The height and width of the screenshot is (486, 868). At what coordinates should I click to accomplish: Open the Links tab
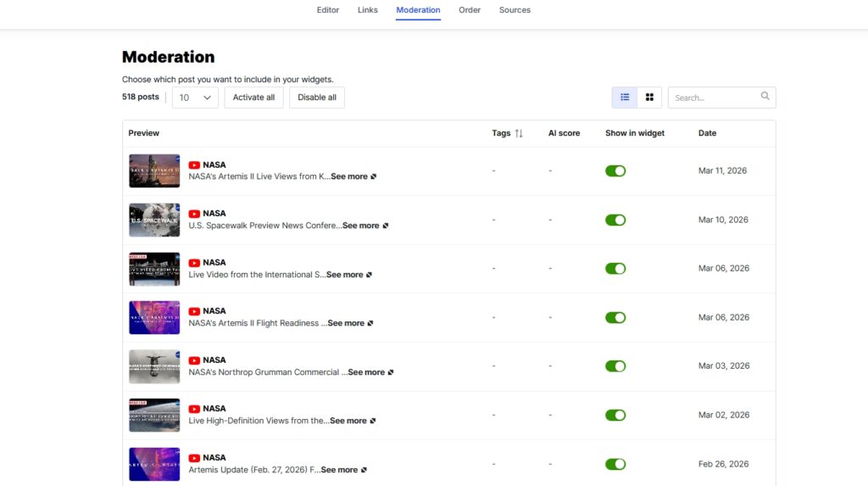tap(368, 10)
